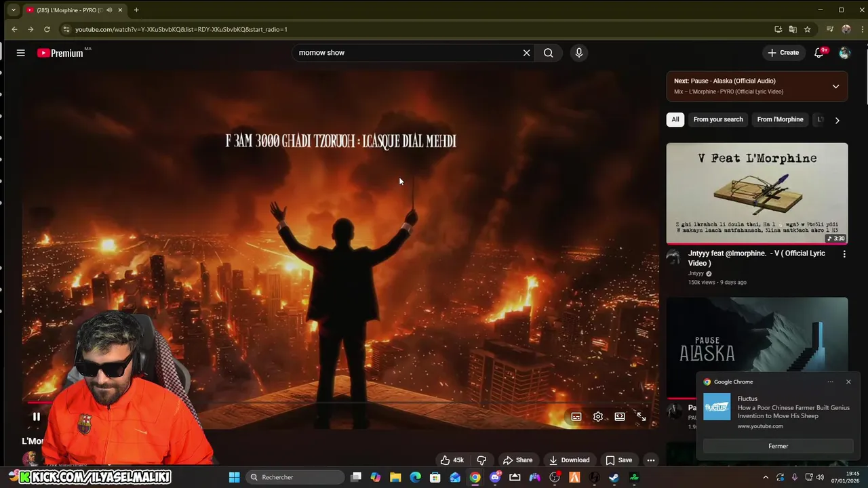Screen dimensions: 868x488
Task: Start voice search with microphone
Action: [x=578, y=53]
